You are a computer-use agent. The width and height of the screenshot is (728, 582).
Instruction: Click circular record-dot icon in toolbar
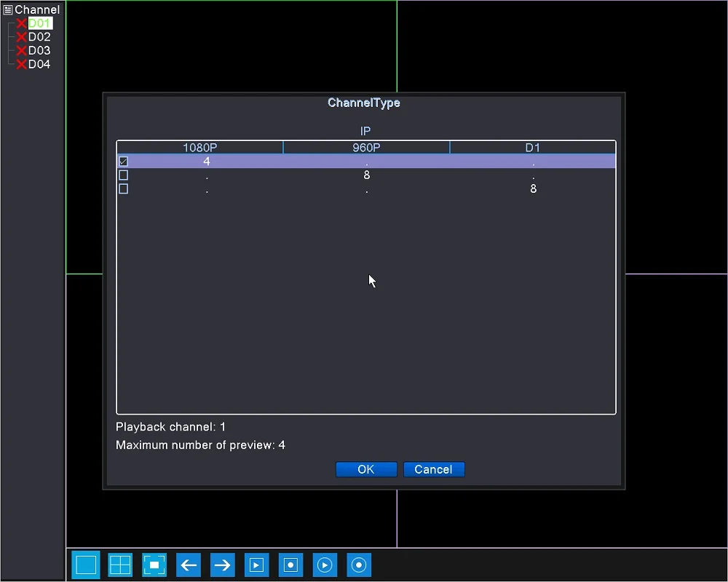point(359,565)
